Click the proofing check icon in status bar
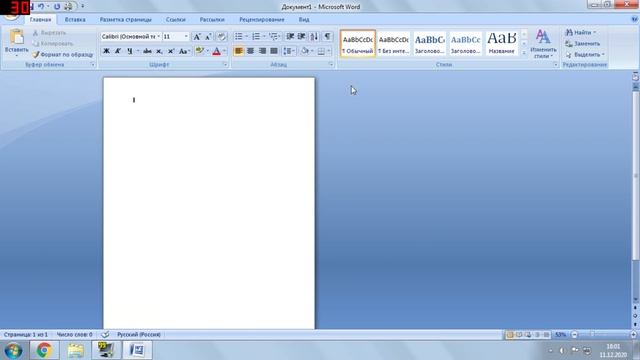Screen dimensions: 640x360 pyautogui.click(x=105, y=334)
